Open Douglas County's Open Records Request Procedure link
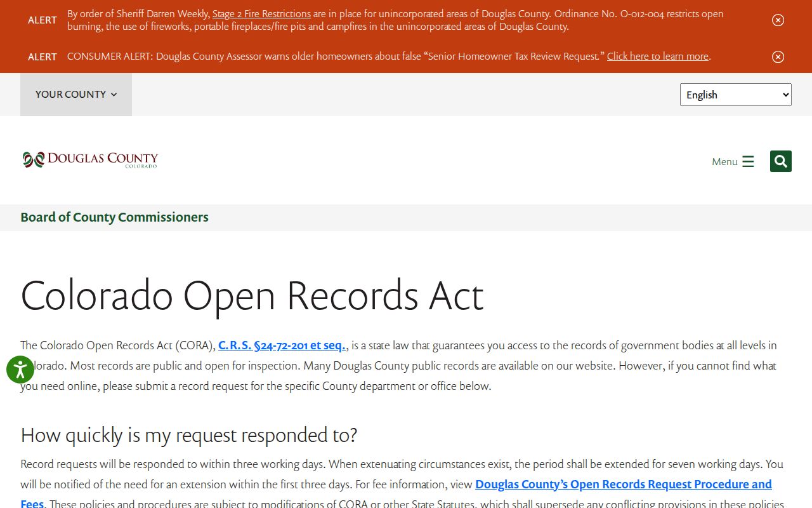 396,493
